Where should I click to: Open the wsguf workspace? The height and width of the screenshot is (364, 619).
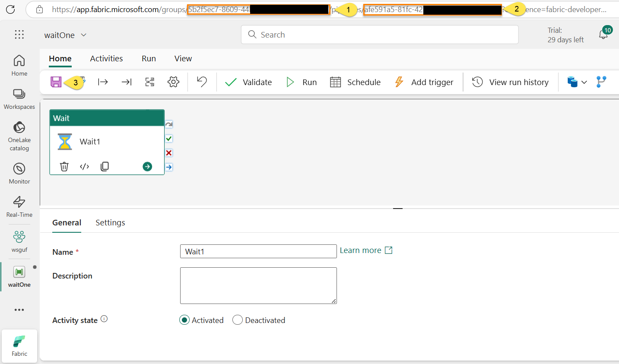point(19,241)
